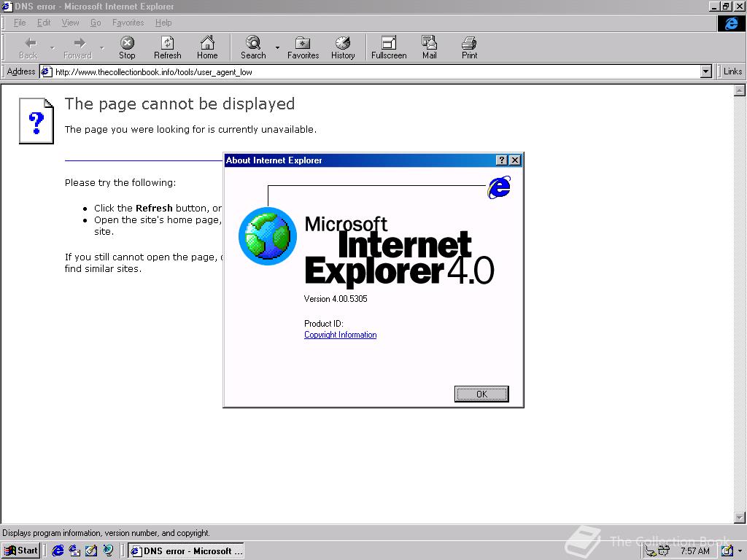Click the page scrollbar up arrow

pos(740,90)
